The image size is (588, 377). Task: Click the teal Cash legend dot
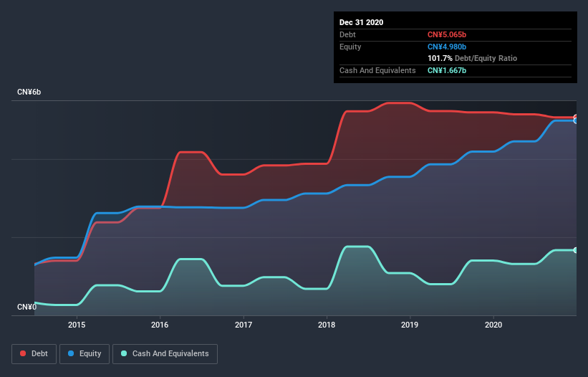124,353
